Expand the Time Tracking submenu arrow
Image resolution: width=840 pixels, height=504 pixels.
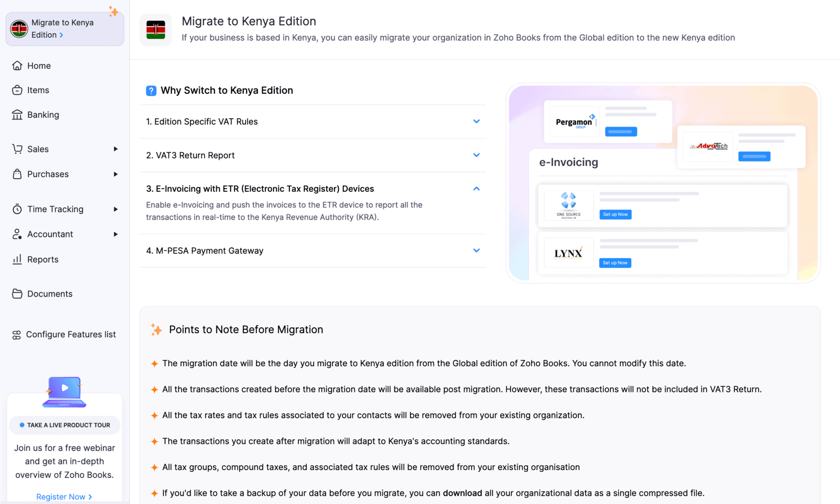click(115, 209)
